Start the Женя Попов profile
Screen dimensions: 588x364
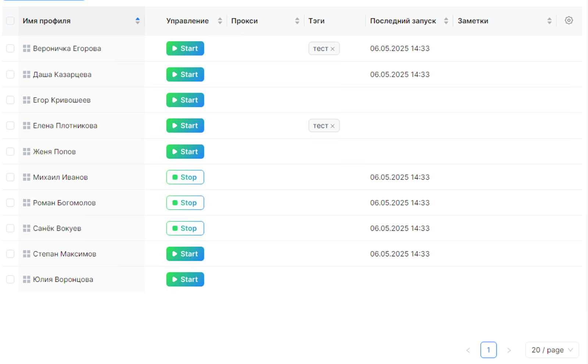[x=185, y=152]
